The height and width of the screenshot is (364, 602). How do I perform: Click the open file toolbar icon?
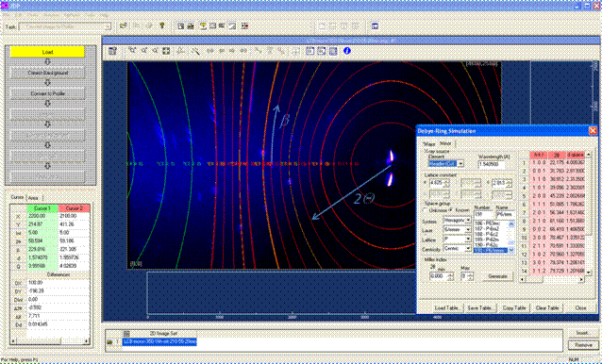tap(123, 25)
